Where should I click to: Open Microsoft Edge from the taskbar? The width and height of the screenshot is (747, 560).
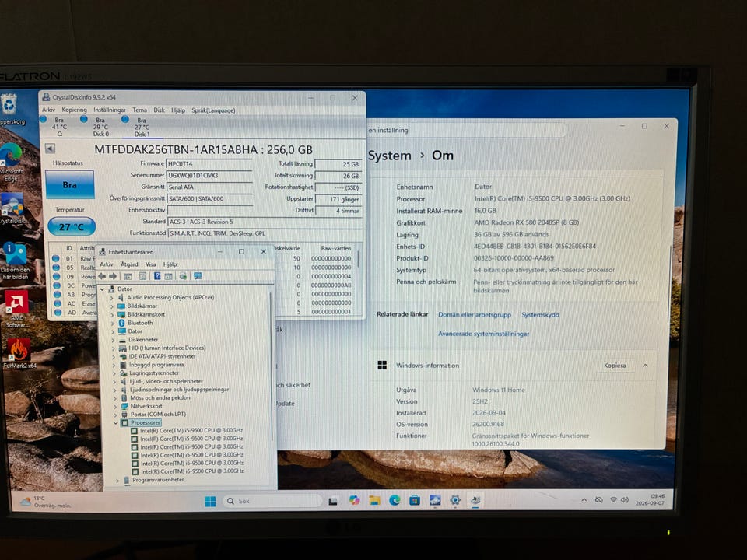pyautogui.click(x=395, y=500)
